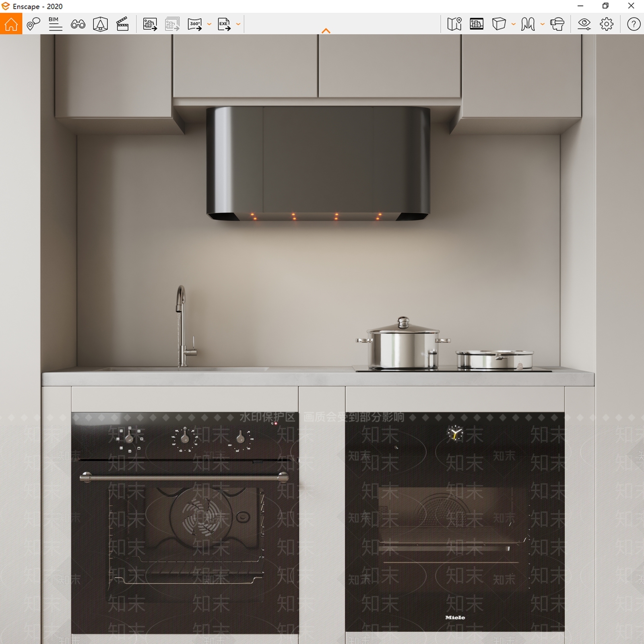Export a 360 panorama

(195, 24)
